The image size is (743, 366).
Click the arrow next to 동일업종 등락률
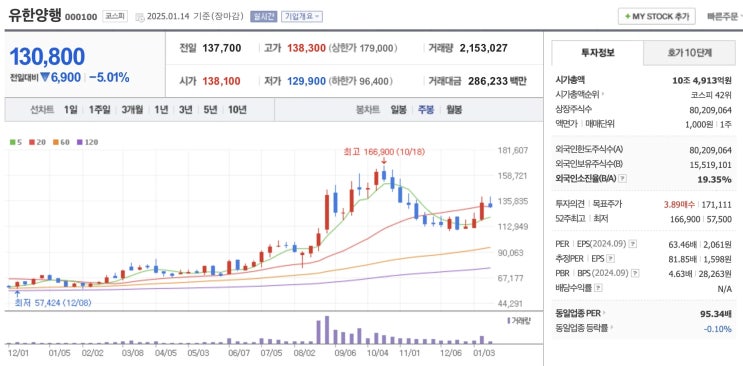(x=610, y=328)
